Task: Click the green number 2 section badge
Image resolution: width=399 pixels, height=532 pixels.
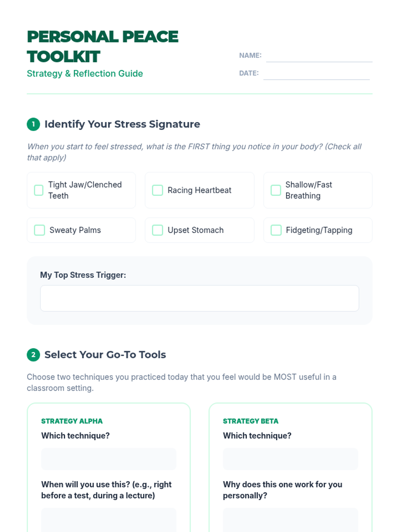Action: coord(33,355)
